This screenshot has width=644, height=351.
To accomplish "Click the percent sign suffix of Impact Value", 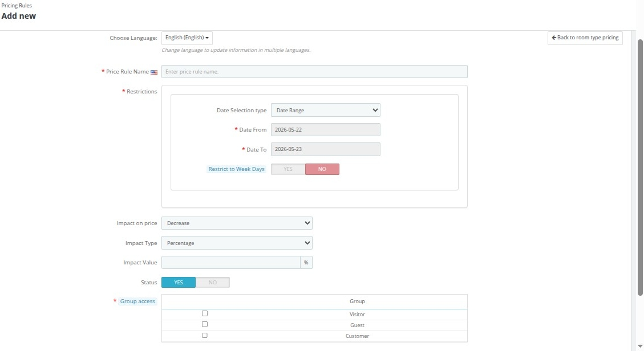I will (x=306, y=263).
